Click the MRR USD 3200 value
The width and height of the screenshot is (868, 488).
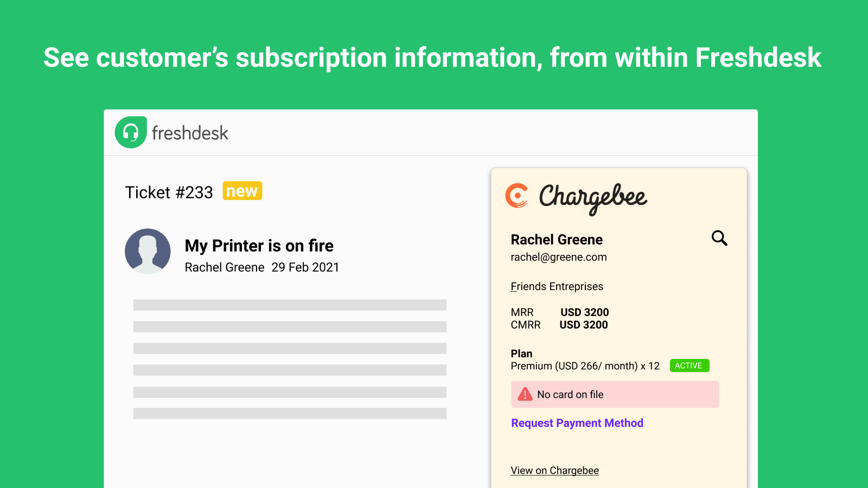coord(584,312)
